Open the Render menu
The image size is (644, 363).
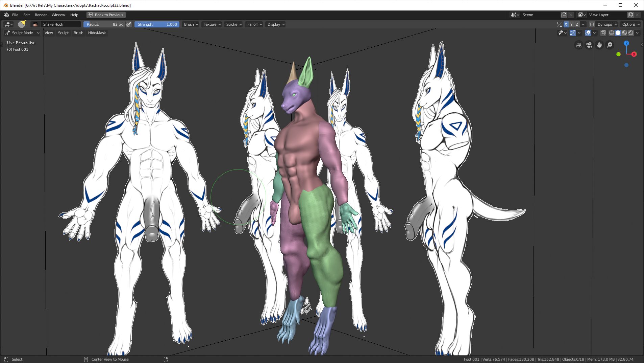pos(41,15)
